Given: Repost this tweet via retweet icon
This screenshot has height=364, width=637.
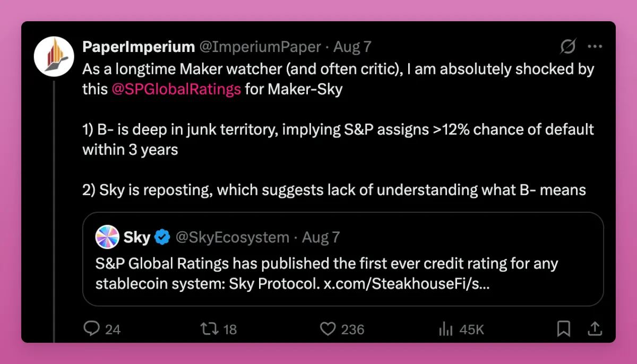Looking at the screenshot, I should pyautogui.click(x=209, y=329).
